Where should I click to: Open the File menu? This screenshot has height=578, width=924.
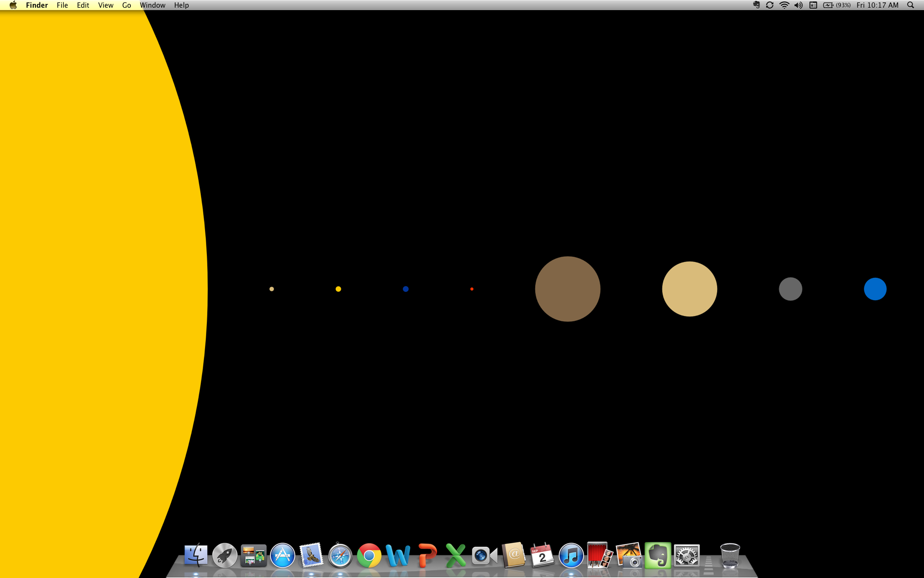coord(62,5)
